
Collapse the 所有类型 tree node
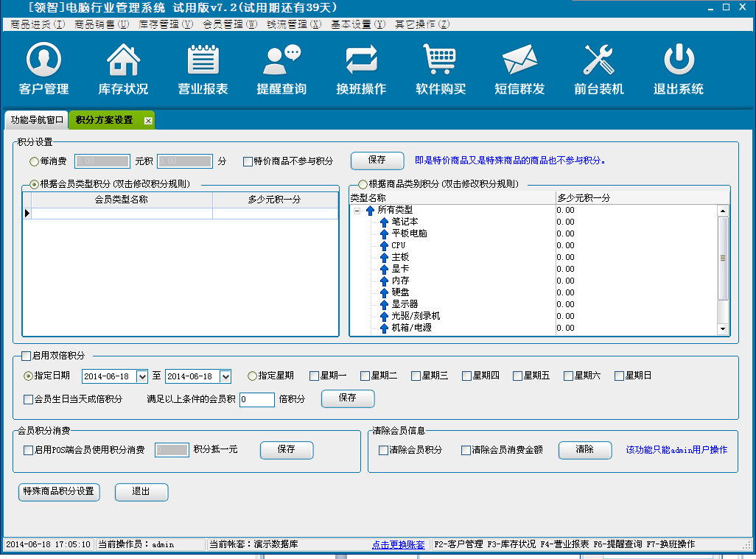point(357,211)
